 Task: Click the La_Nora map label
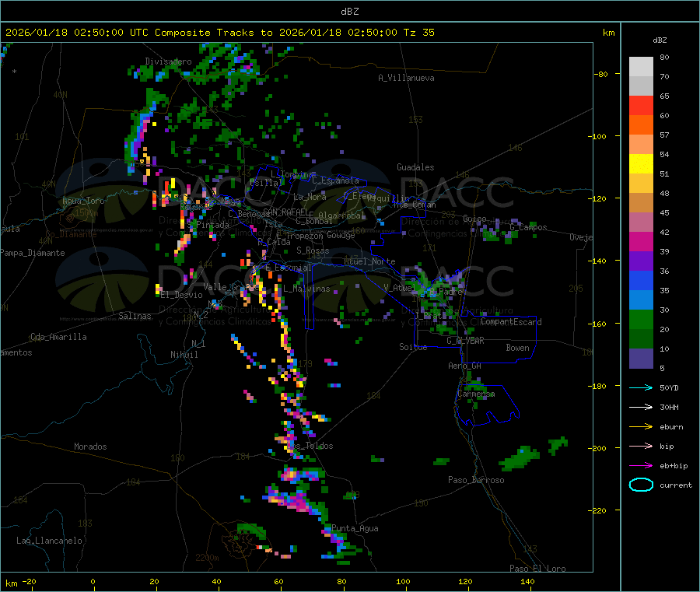[x=310, y=197]
